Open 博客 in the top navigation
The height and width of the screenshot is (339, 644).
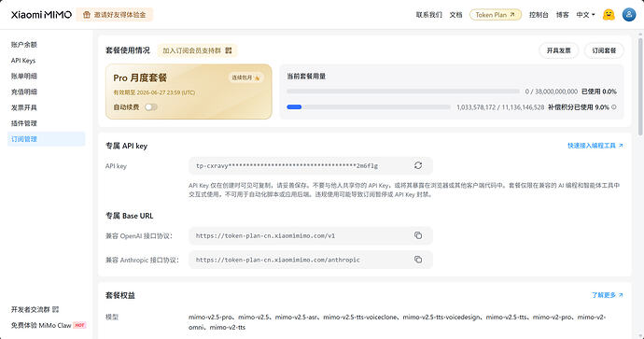click(562, 15)
